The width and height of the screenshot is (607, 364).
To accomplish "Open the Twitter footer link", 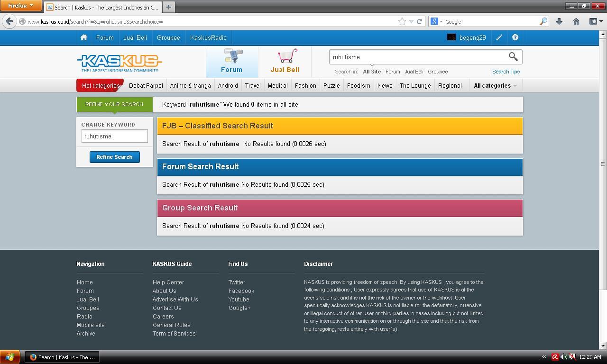I will pos(237,282).
